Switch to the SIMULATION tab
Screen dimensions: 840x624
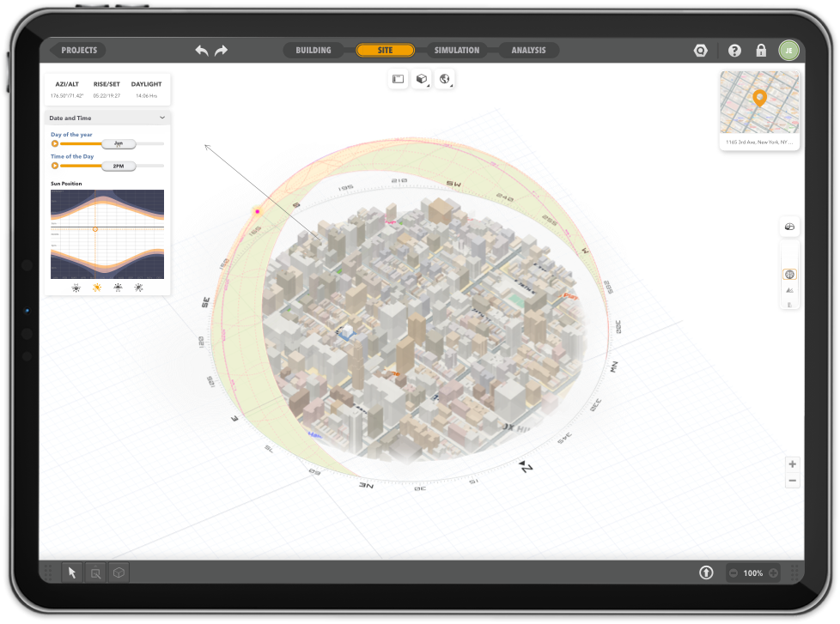coord(456,50)
